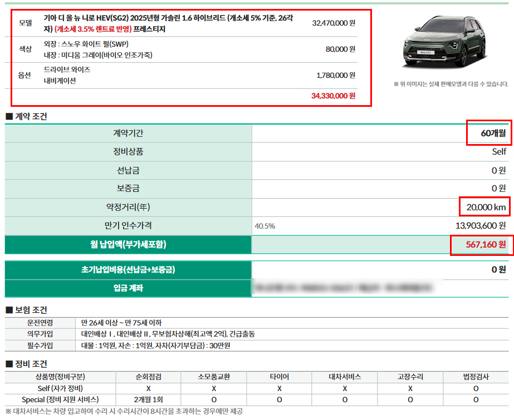Click the image disclaimer note under car
The height and width of the screenshot is (420, 514).
[451, 84]
